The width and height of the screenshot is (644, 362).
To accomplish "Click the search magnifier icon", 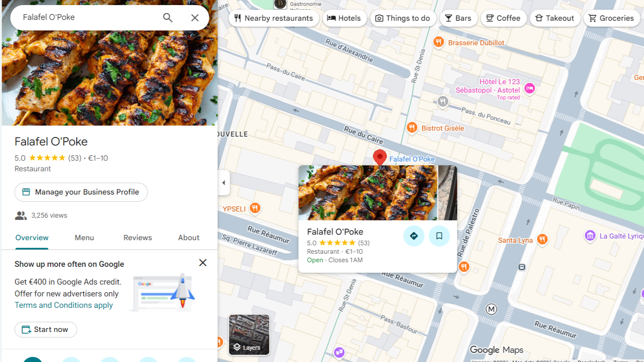I will tap(168, 17).
